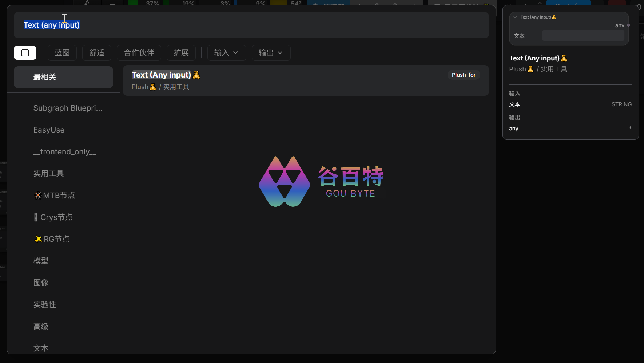Select the 实用工具 sidebar category
This screenshot has height=363, width=644.
tap(63, 174)
